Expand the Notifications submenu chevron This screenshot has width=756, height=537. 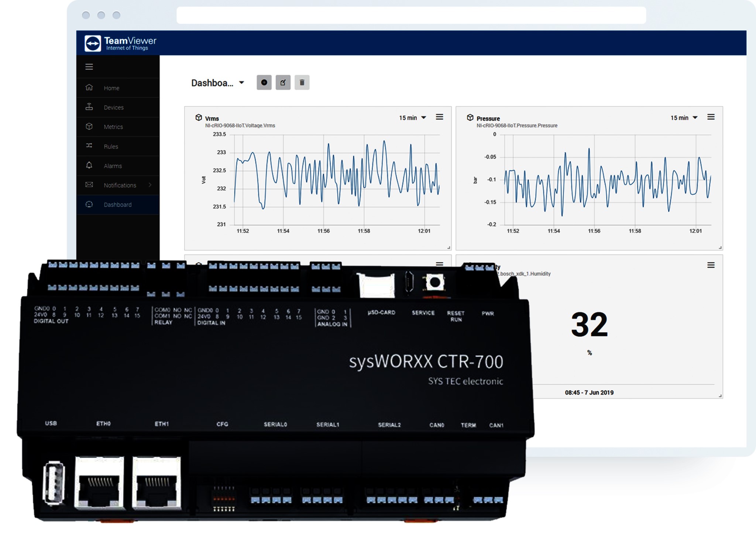coord(150,185)
